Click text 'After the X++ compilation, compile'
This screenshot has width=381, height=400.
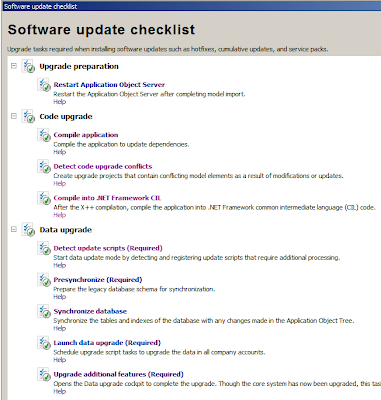pos(214,207)
